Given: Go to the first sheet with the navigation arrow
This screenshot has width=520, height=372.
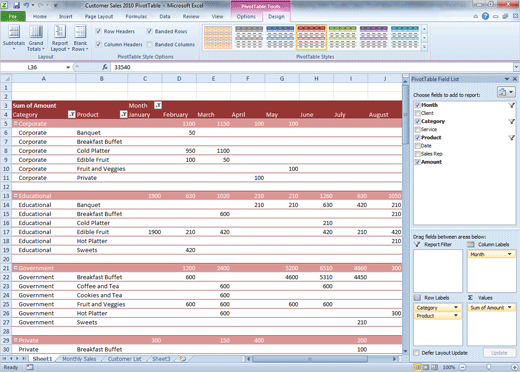Looking at the screenshot, I should [5, 359].
